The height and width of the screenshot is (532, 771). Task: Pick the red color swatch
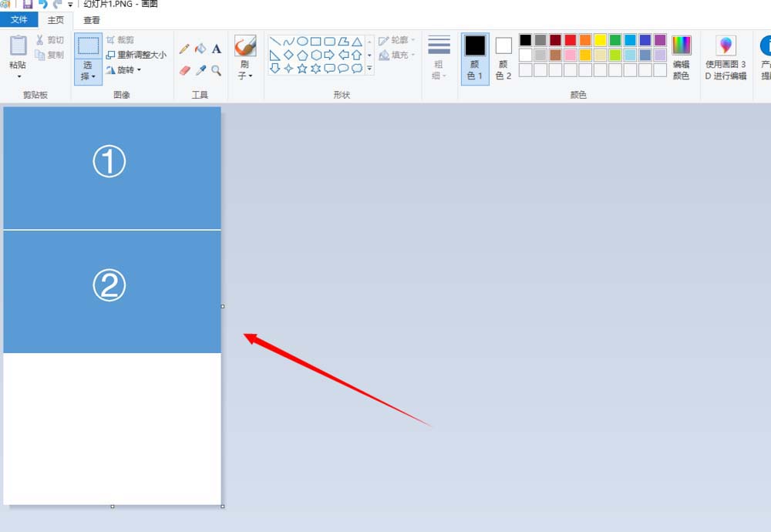pyautogui.click(x=571, y=40)
